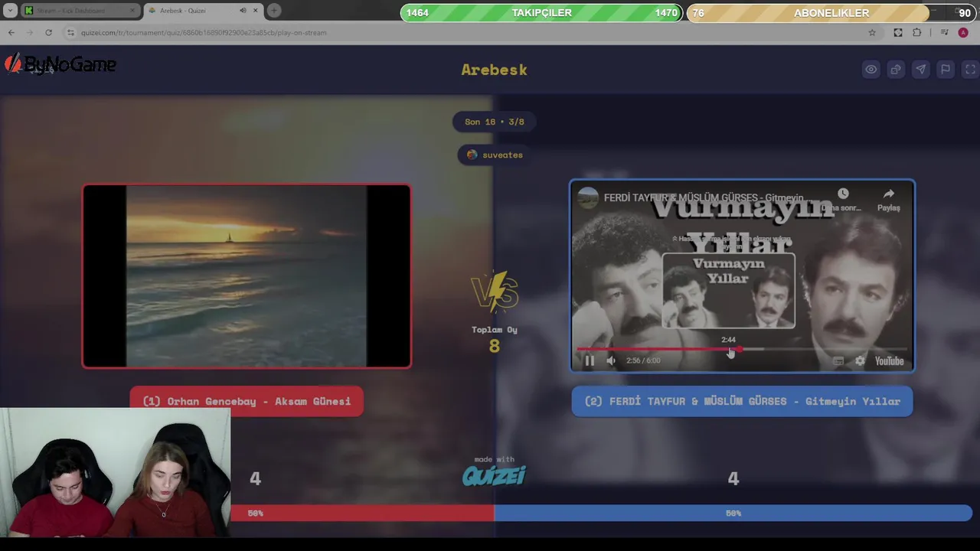Click the Son 16 • 3/8 round indicator
This screenshot has width=980, height=551.
pyautogui.click(x=495, y=122)
